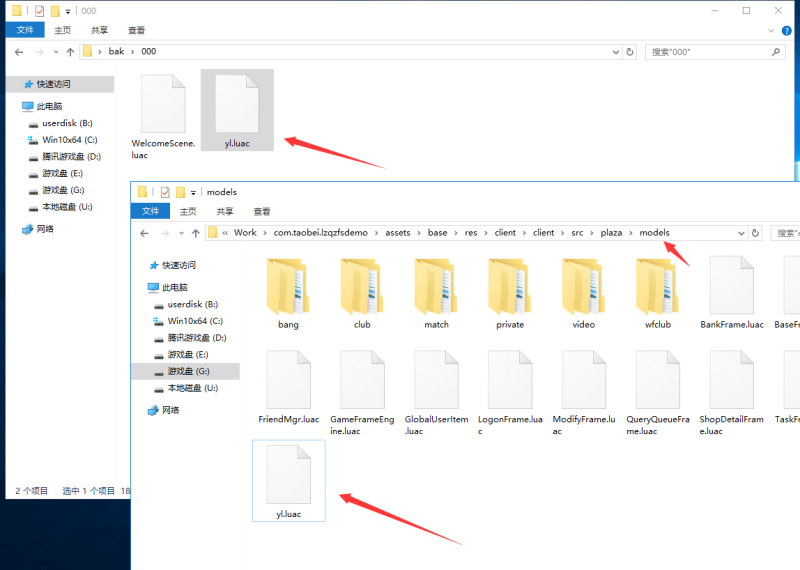Expand the ribbon in the 000 window
This screenshot has height=570, width=800.
[771, 31]
